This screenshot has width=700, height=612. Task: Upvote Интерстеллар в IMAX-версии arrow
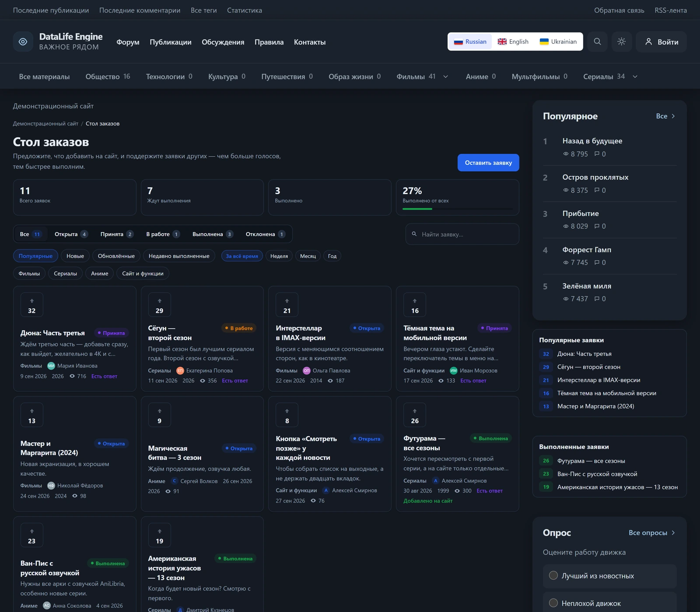tap(287, 305)
